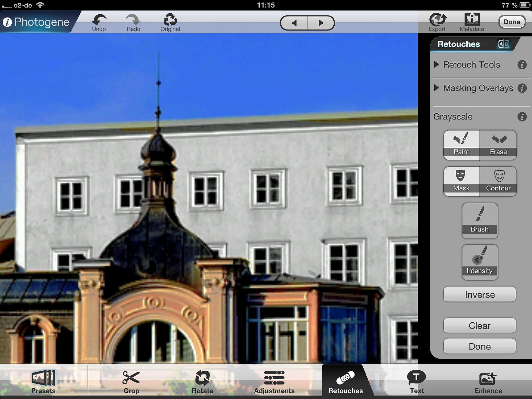Show info for Grayscale
This screenshot has width=532, height=399.
coord(522,117)
